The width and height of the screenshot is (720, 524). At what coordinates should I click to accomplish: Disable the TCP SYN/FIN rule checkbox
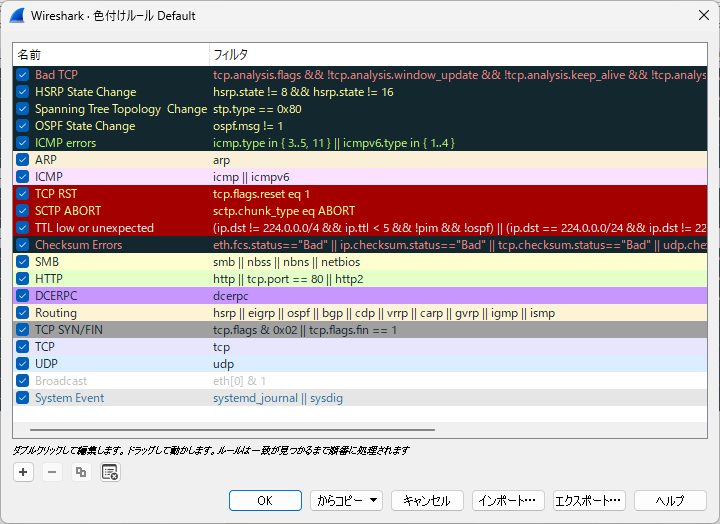click(22, 330)
